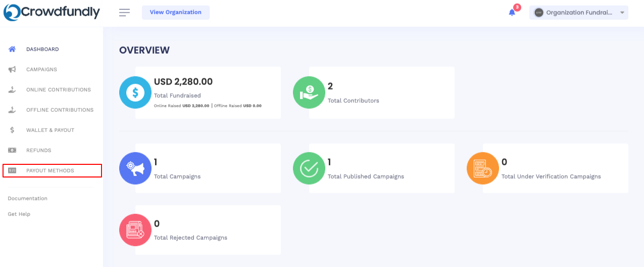Viewport: 644px width, 267px height.
Task: Click the green Total Contributors hand icon
Action: (309, 93)
